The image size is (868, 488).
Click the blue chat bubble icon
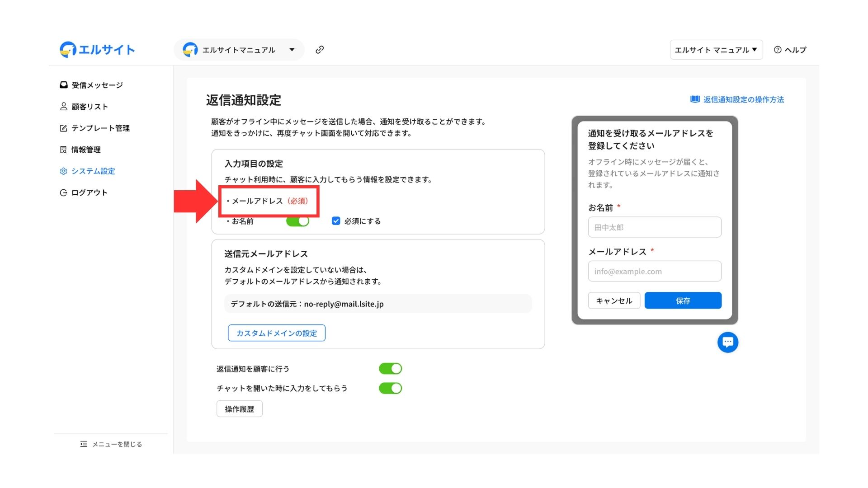(x=727, y=342)
